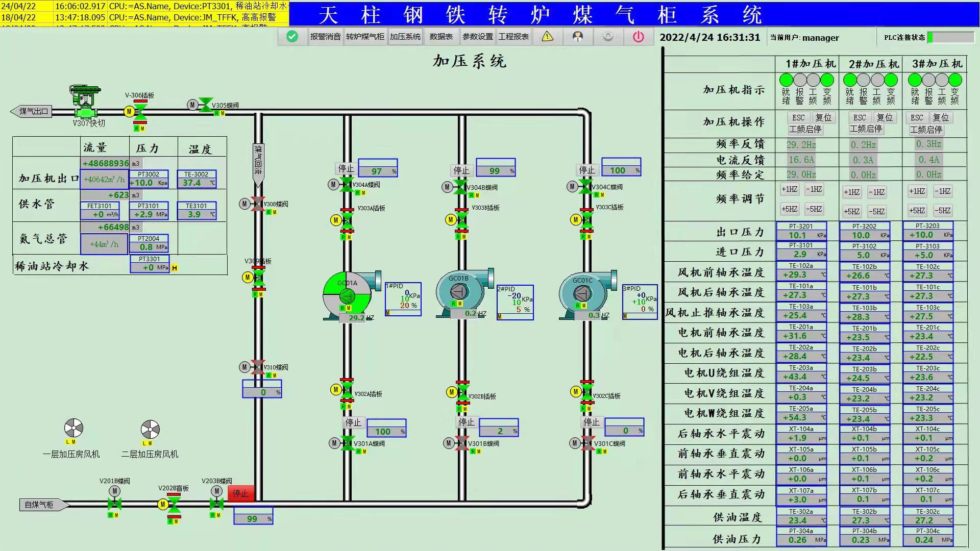Increase 1# frequency by +1HZ

coord(789,189)
